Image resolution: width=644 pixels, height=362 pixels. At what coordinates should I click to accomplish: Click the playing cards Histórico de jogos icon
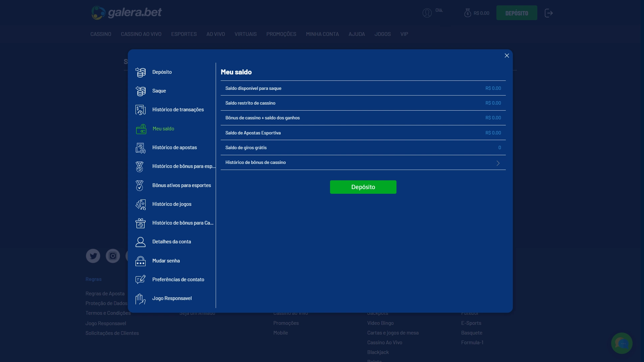pos(141,204)
